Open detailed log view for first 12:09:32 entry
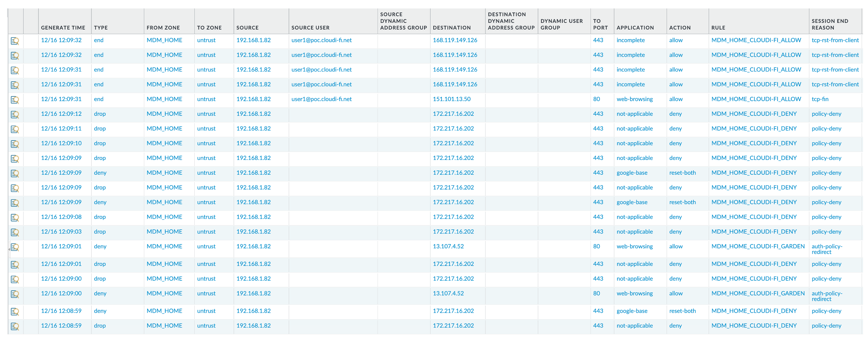The width and height of the screenshot is (868, 341). [x=15, y=41]
